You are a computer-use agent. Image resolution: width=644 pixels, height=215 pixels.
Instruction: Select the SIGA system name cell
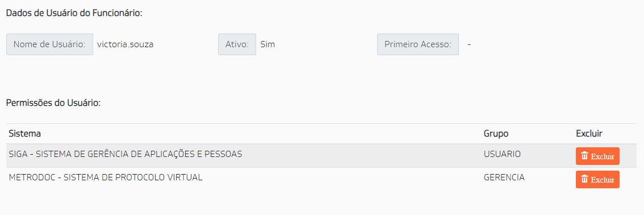(126, 154)
